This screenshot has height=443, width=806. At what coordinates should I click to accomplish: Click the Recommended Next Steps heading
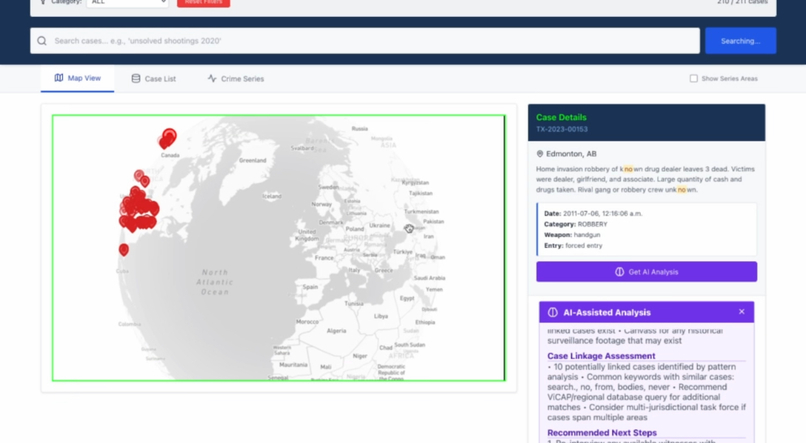pyautogui.click(x=602, y=433)
